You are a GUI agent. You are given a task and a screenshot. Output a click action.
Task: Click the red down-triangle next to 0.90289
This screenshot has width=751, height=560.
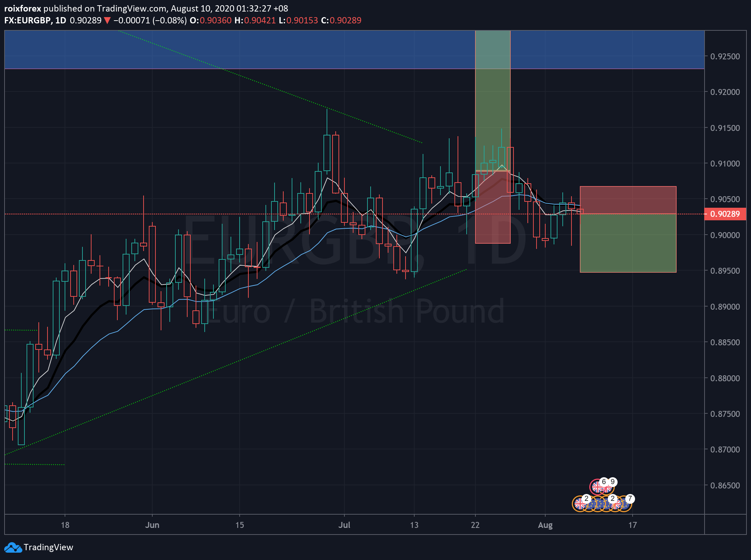click(x=107, y=21)
